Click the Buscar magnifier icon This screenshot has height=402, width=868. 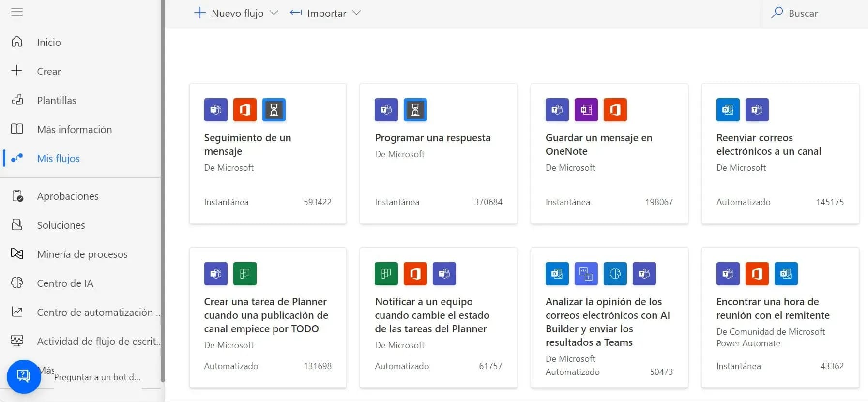pyautogui.click(x=777, y=13)
